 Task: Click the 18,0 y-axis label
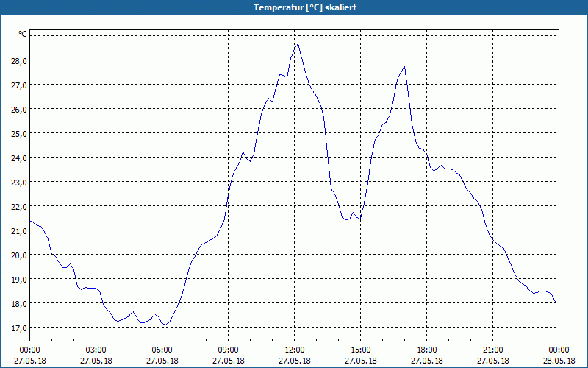pos(19,304)
